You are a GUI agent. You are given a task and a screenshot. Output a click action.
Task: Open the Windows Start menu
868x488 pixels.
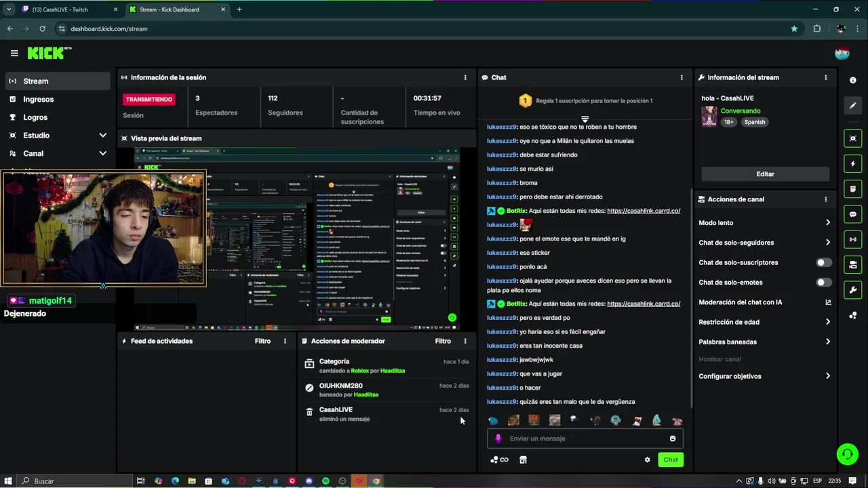[x=8, y=481]
